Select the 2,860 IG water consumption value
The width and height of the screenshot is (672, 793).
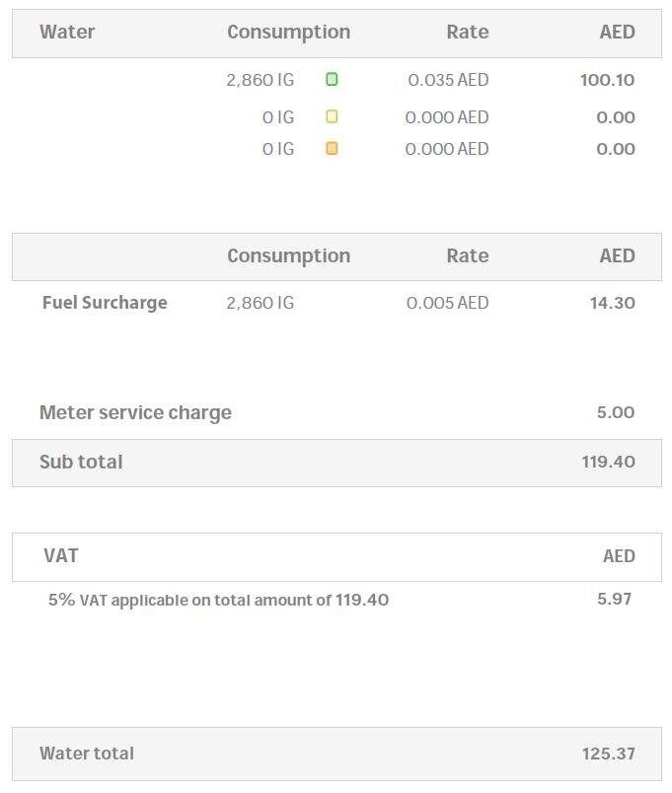click(x=261, y=80)
